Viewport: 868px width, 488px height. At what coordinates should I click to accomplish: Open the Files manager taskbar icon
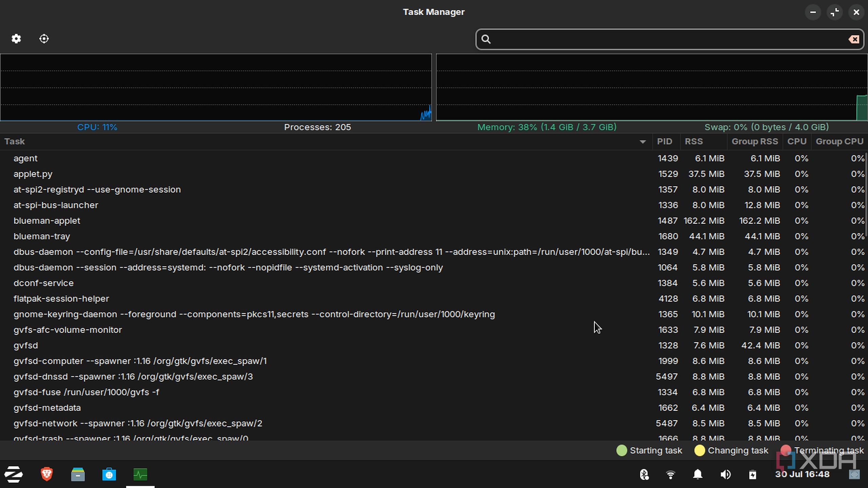point(78,474)
